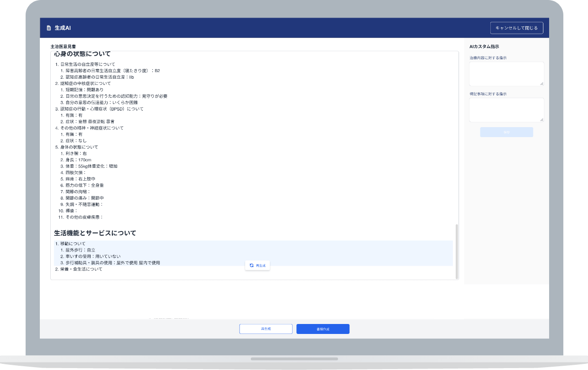This screenshot has width=588, height=370.
Task: Click resize handle of 治療内容に対する指示 textarea
Action: click(x=542, y=83)
